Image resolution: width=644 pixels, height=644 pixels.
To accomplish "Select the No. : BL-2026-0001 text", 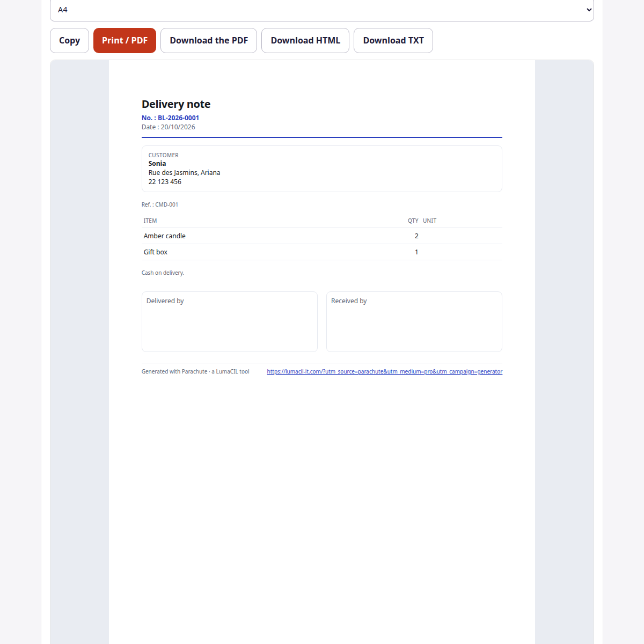I will pyautogui.click(x=170, y=118).
